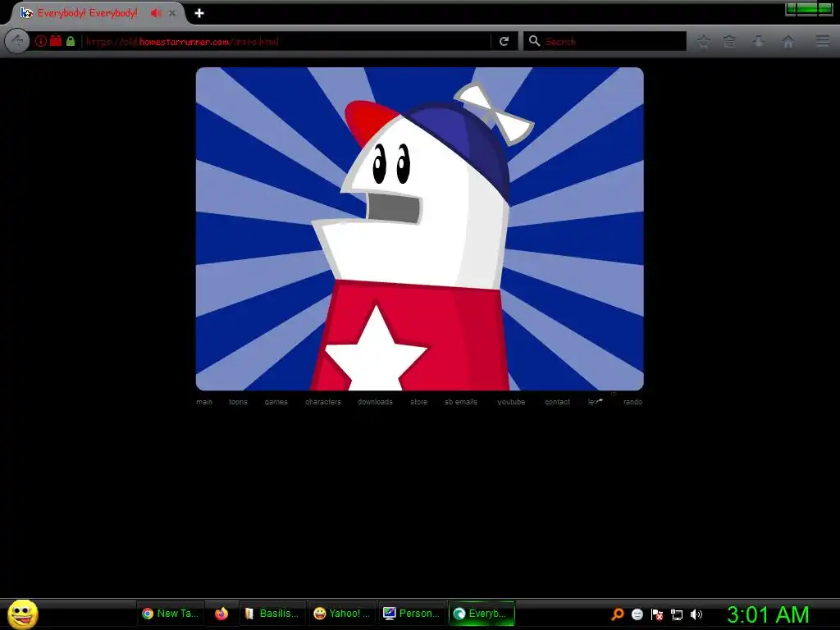This screenshot has width=840, height=630.
Task: Click the orange search tray icon
Action: pos(617,614)
